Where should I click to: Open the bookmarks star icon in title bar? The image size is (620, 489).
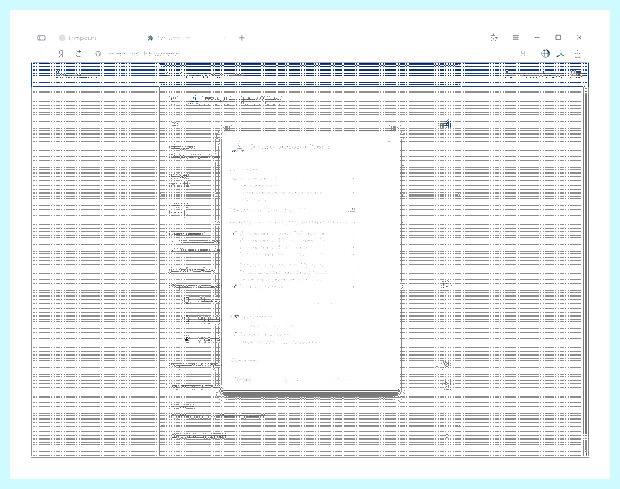(x=494, y=38)
